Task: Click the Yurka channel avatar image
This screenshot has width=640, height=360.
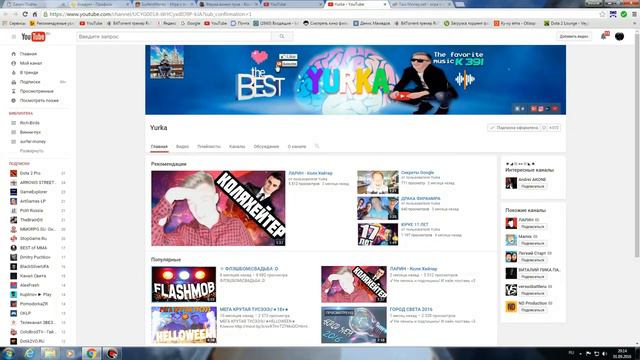Action: click(x=167, y=62)
